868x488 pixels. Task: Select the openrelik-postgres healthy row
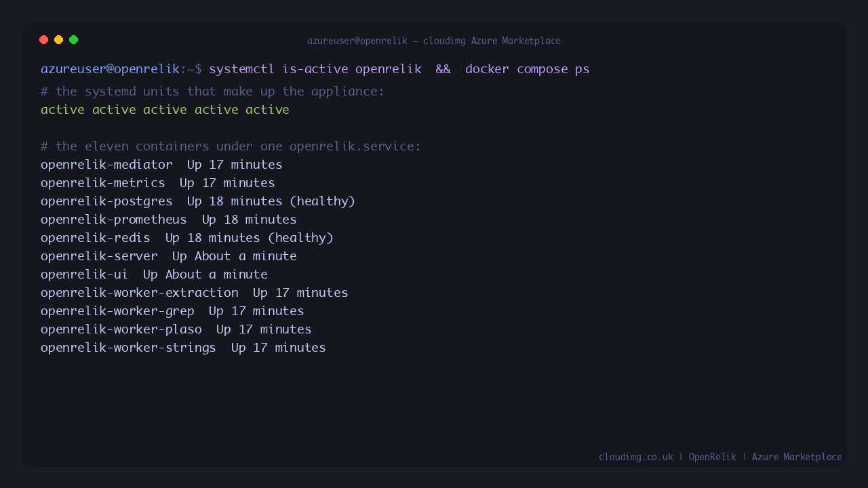tap(198, 201)
